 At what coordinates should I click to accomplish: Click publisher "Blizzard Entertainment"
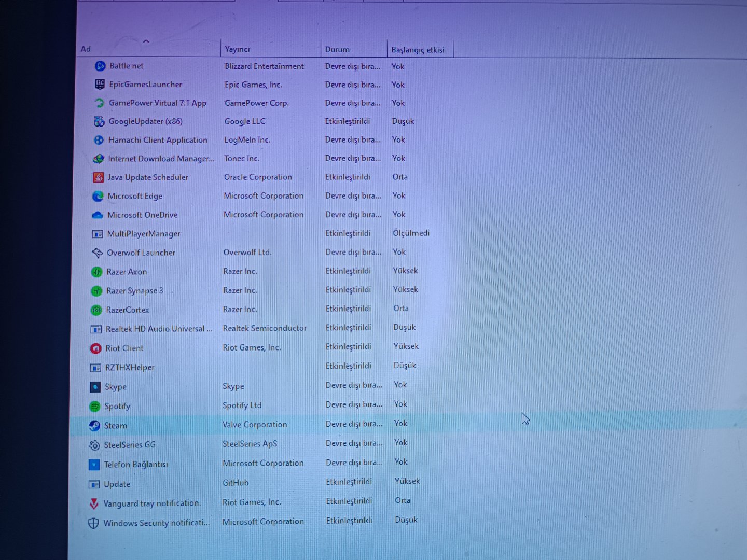[264, 66]
